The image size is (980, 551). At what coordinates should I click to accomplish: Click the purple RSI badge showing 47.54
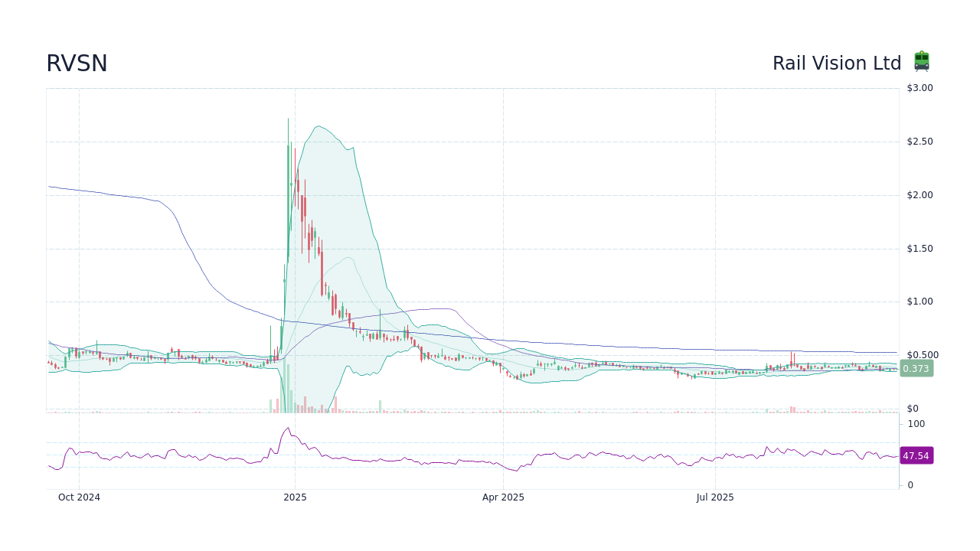tap(916, 455)
